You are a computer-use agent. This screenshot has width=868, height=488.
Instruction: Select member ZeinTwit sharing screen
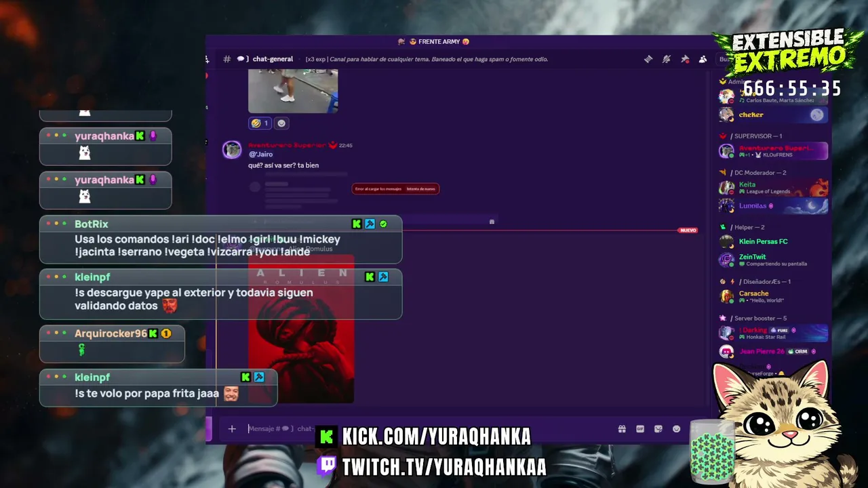point(774,260)
